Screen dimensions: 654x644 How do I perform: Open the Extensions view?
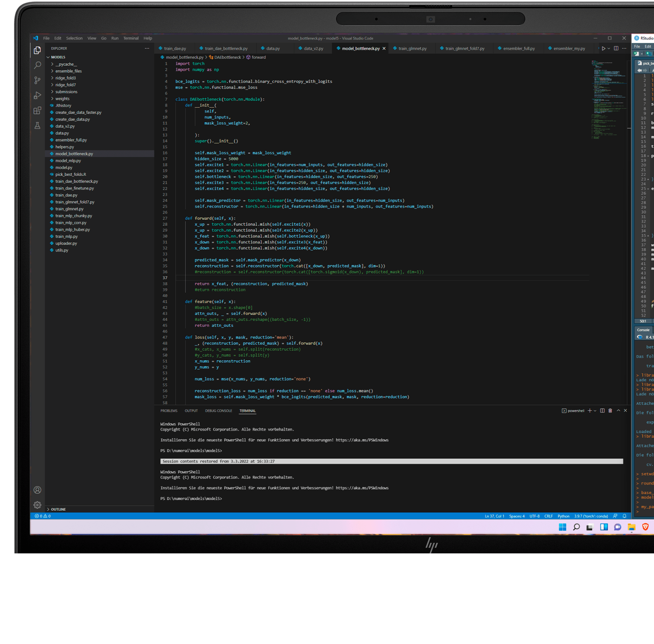click(x=37, y=111)
